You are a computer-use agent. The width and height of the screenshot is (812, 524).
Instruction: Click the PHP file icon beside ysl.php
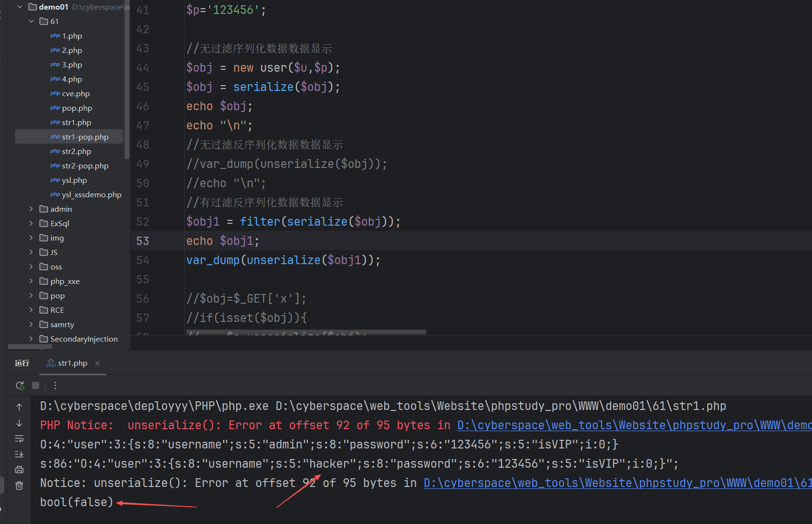55,180
